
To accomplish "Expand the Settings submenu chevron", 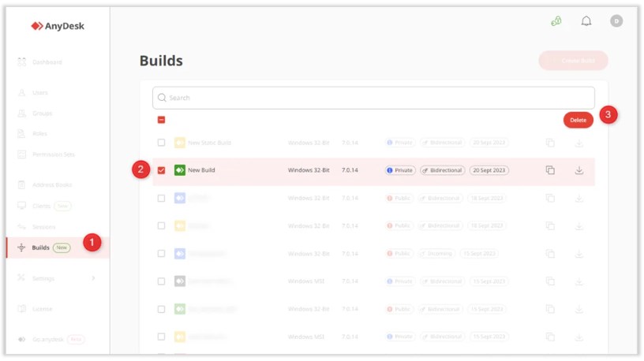I will [x=93, y=278].
